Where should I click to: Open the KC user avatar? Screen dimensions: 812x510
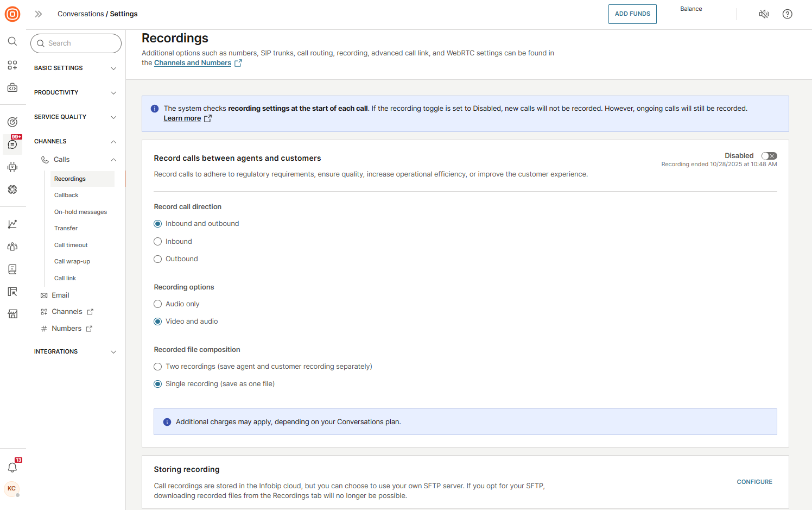[12, 488]
